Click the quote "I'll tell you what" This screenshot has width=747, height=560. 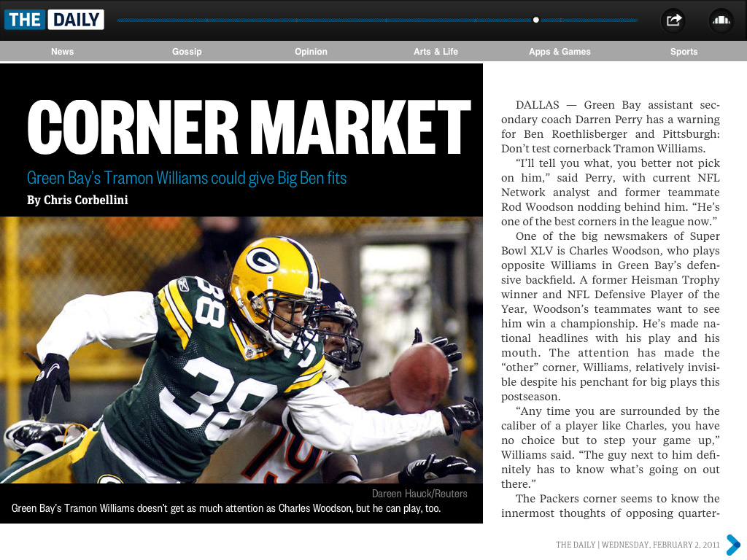pos(611,192)
